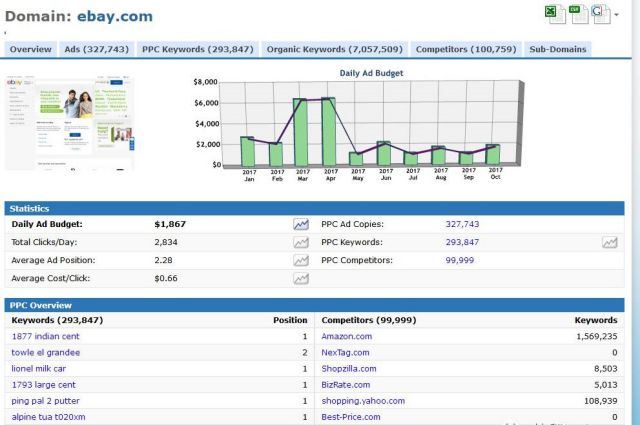Click PPC Keywords value 293,847
640x425 pixels.
pyautogui.click(x=462, y=242)
